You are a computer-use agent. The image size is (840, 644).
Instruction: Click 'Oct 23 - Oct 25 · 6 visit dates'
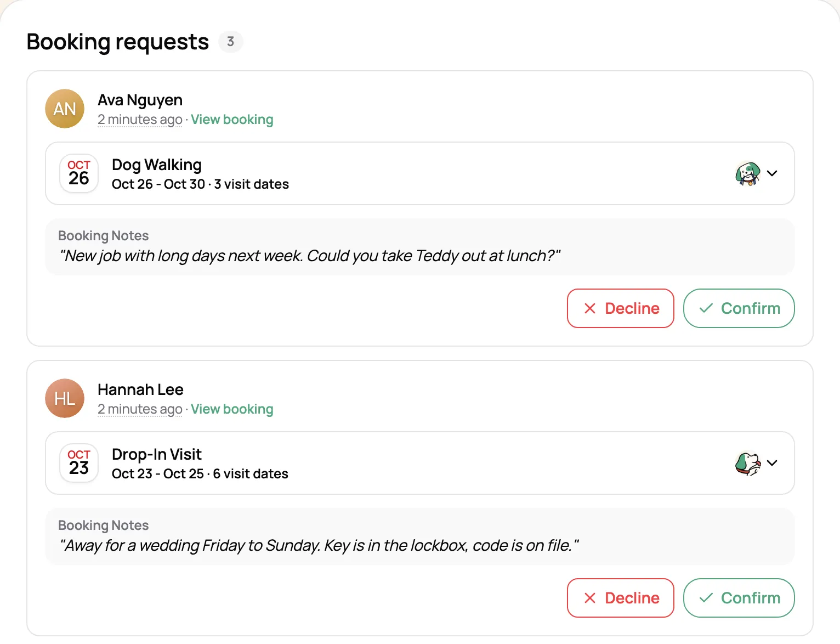point(200,474)
